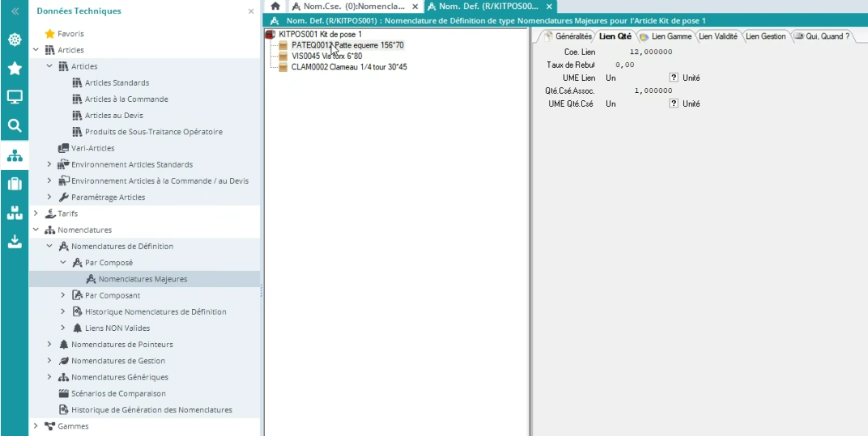Go to the Home tab icon
This screenshot has width=868, height=436.
pos(275,6)
